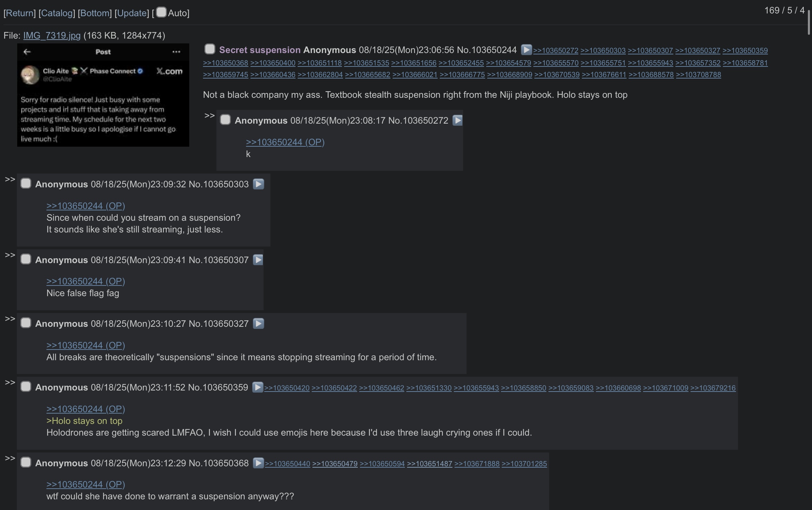Screen dimensions: 812x510
Task: Open post menu arrow for OP post No.103650244
Action: click(x=526, y=50)
